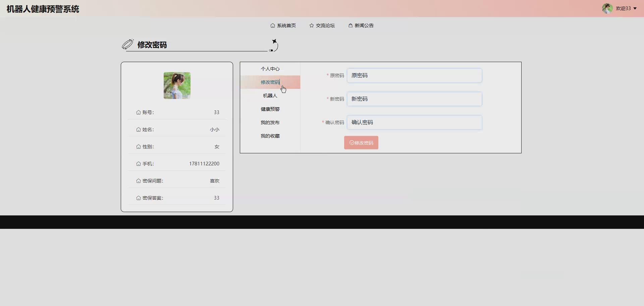Open 我的发布 from the sidebar
644x306 pixels.
[x=270, y=122]
